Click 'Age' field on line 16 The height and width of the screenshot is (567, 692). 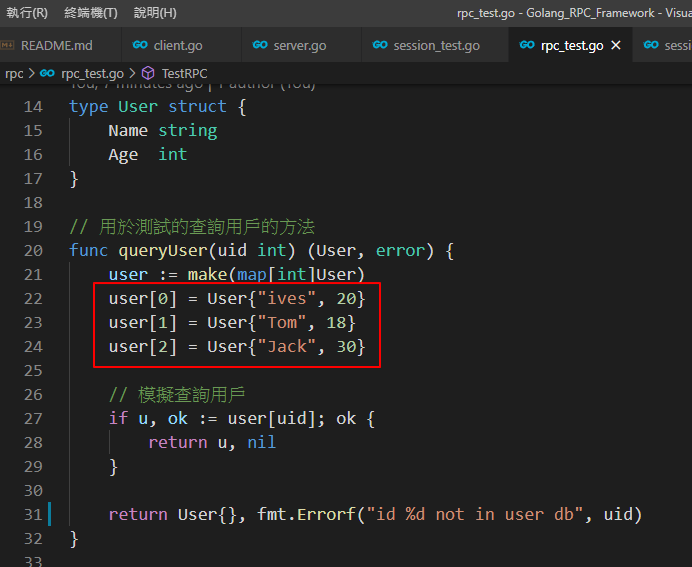[x=123, y=155]
